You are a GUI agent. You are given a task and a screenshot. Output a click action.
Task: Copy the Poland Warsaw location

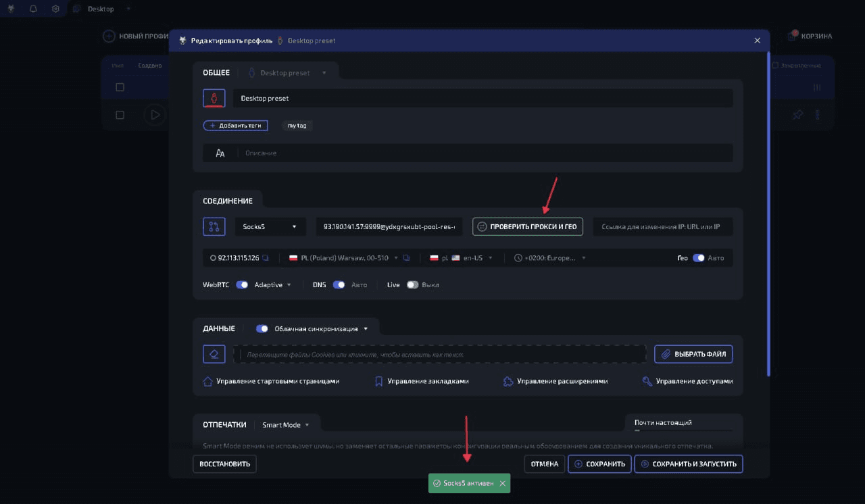(406, 258)
